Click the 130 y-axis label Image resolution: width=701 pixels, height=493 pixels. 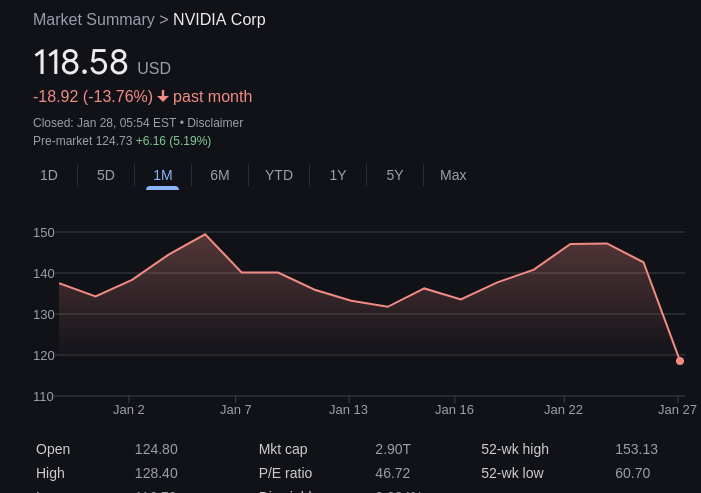click(x=44, y=315)
